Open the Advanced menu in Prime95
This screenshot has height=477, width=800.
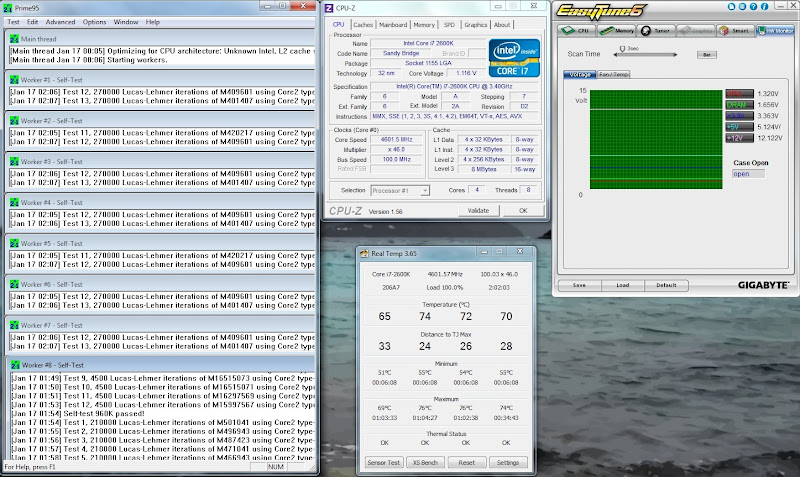tap(60, 22)
